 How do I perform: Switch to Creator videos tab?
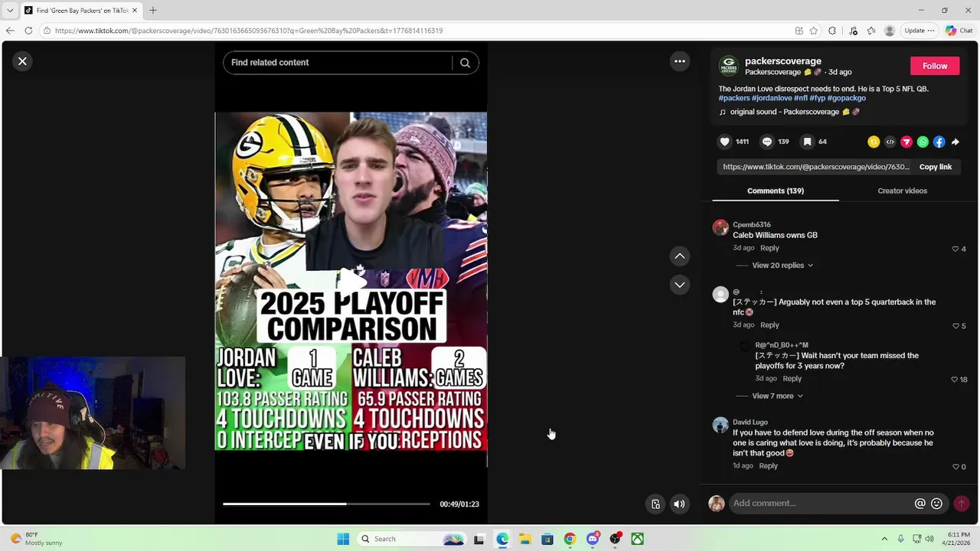coord(902,191)
